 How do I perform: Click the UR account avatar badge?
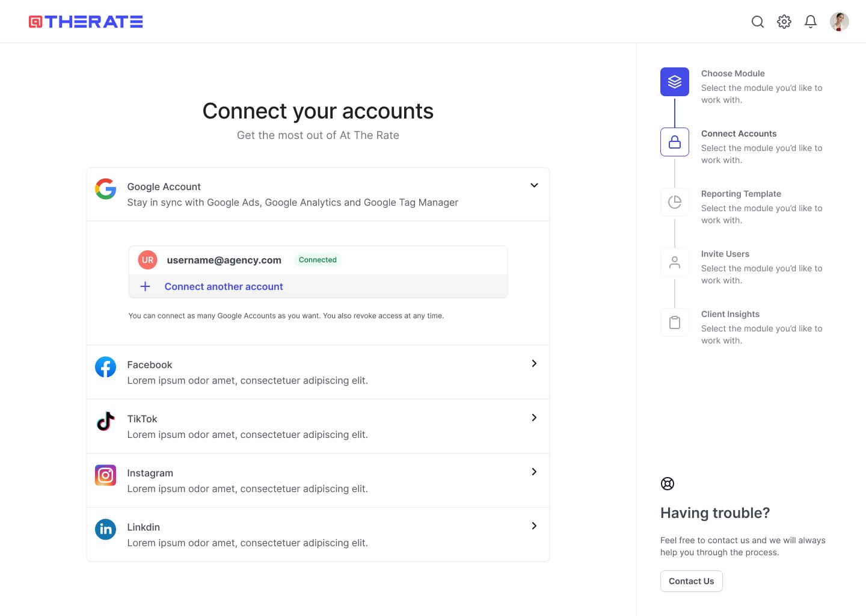(x=148, y=260)
